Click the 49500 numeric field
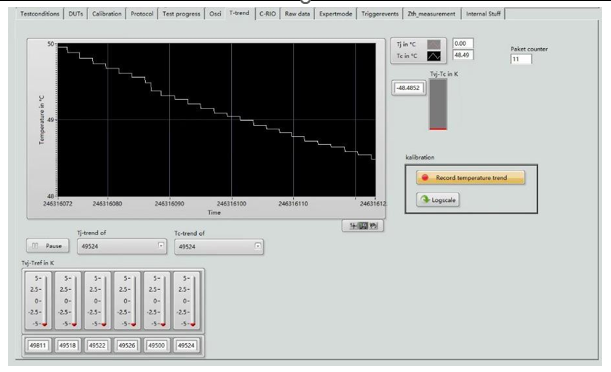The width and height of the screenshot is (611, 372). (x=157, y=345)
